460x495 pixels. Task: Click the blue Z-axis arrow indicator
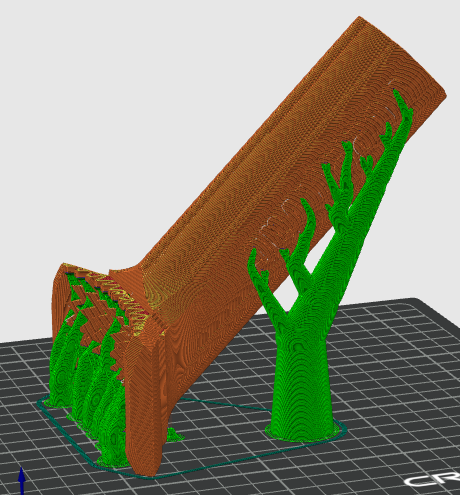22,481
